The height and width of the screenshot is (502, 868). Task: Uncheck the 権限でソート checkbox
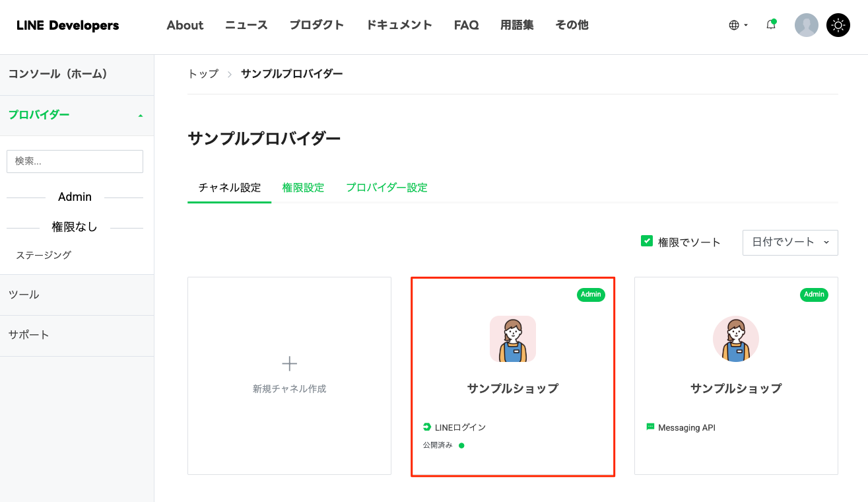point(647,241)
